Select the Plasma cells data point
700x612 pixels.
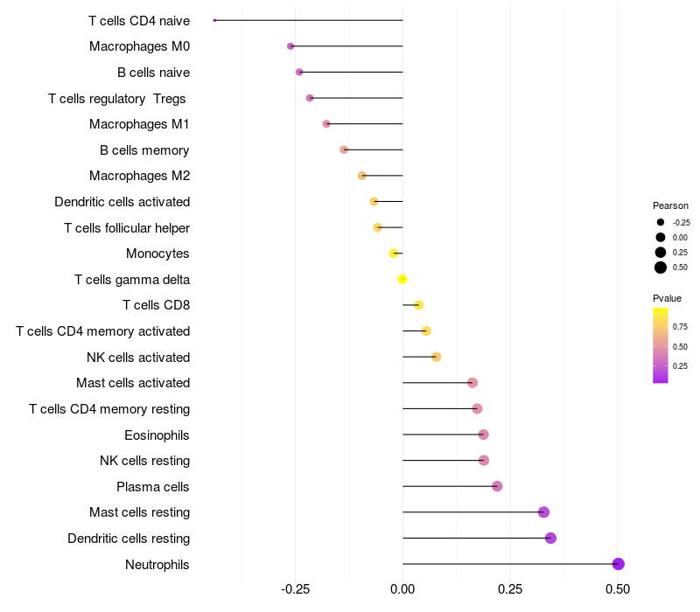point(497,486)
